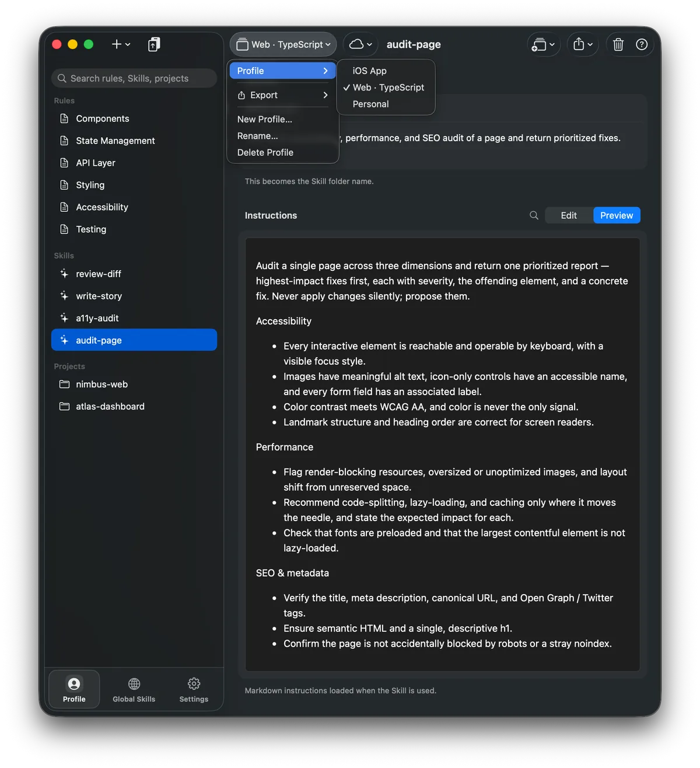This screenshot has width=700, height=768.
Task: Click the Export submenu chevron arrow
Action: 325,95
